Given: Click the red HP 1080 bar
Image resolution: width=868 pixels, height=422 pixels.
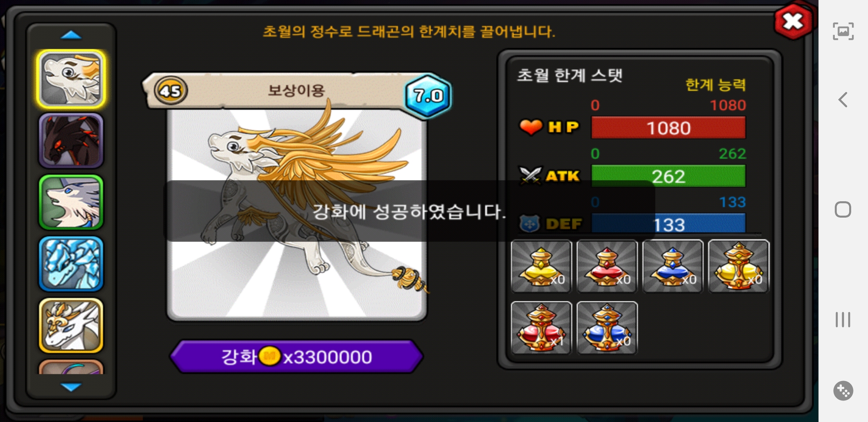Looking at the screenshot, I should click(668, 128).
